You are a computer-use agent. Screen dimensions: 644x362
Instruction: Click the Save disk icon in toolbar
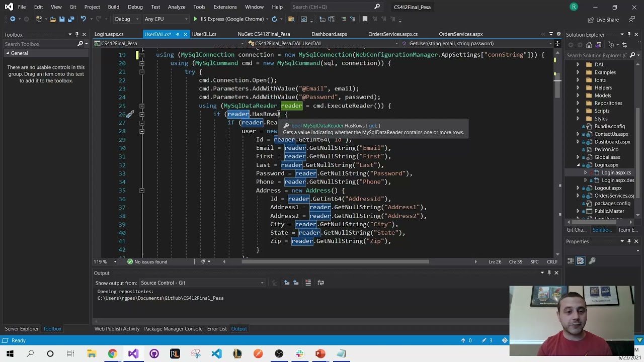point(62,19)
